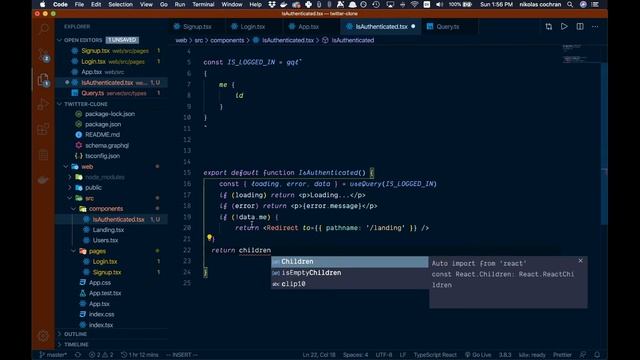Open the File menu

point(79,4)
